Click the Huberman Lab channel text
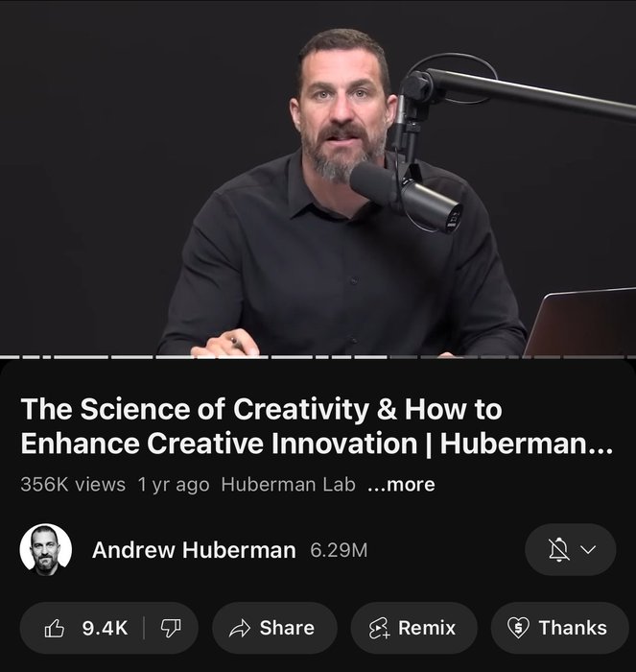The image size is (636, 672). click(288, 485)
